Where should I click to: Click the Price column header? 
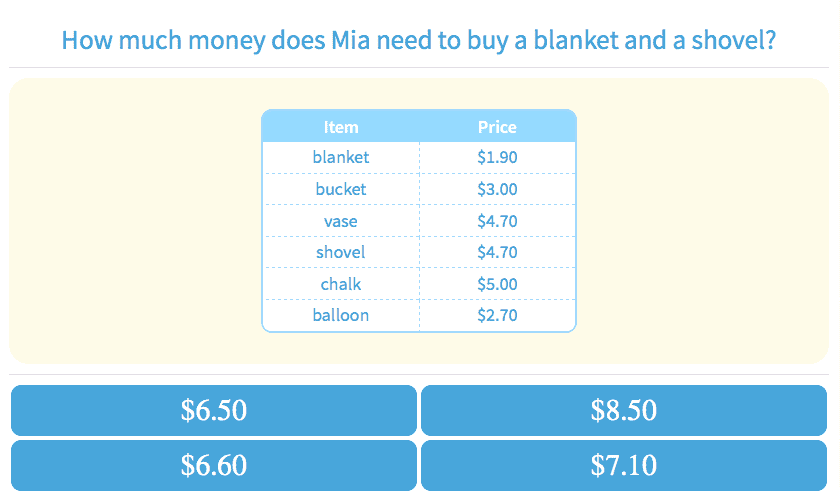(497, 127)
